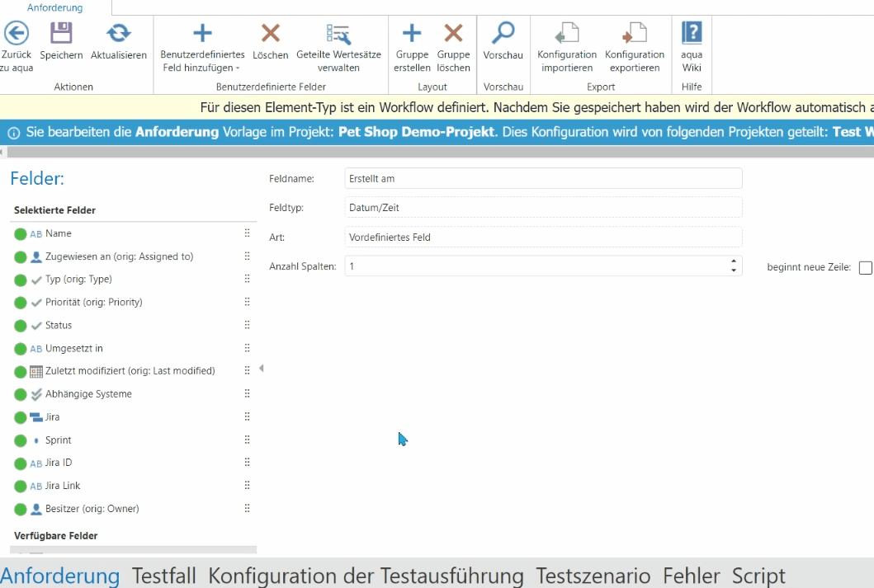This screenshot has width=874, height=588.
Task: Increase Anzahl Spalten with the up arrow
Action: click(x=734, y=262)
